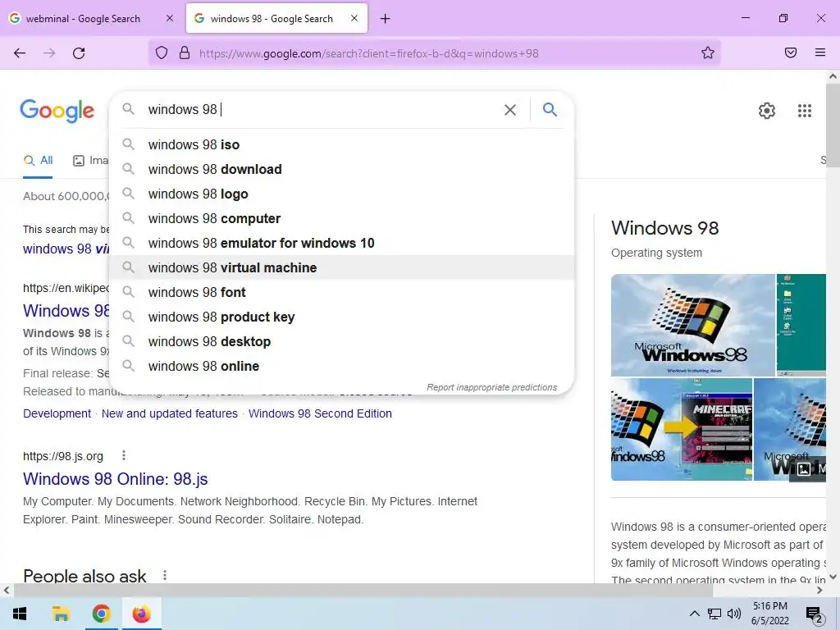Open the Firefox application menu
The width and height of the screenshot is (840, 630).
click(x=820, y=52)
